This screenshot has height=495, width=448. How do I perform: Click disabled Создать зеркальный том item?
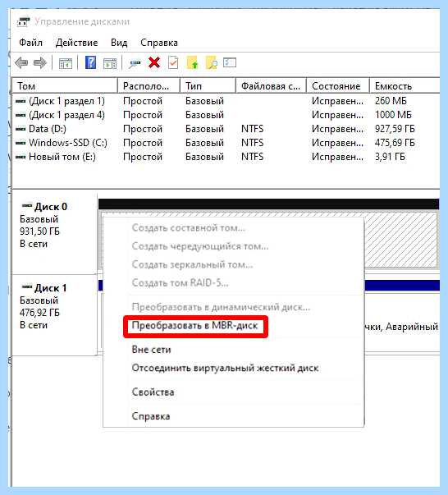192,264
